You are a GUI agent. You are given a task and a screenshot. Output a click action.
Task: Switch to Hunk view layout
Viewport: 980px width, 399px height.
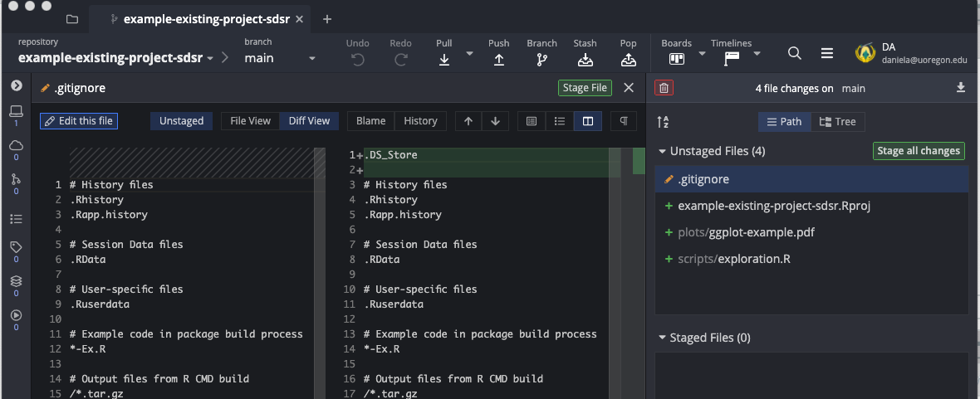(x=532, y=121)
